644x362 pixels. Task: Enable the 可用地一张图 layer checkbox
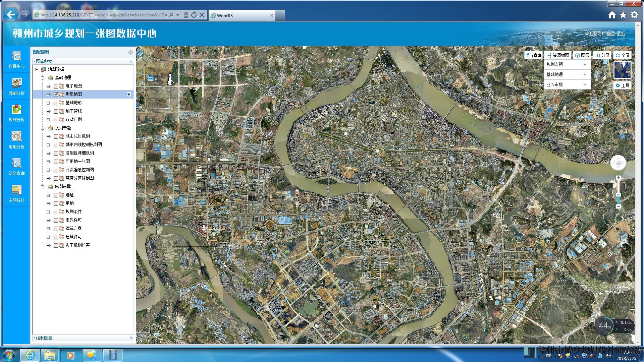click(56, 162)
